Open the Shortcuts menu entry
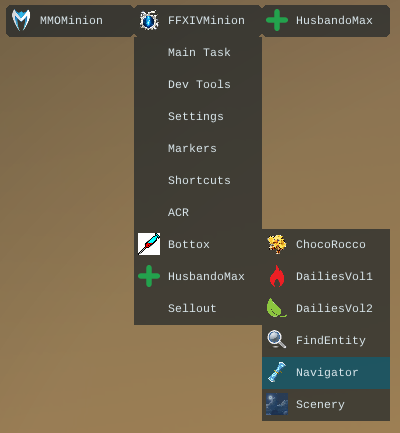 (198, 180)
